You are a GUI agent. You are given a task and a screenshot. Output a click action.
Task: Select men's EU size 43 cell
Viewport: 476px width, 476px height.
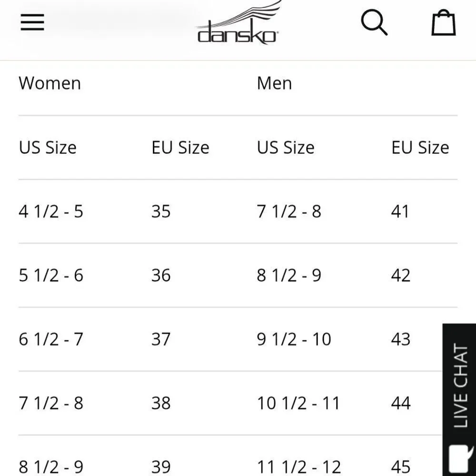(x=401, y=339)
